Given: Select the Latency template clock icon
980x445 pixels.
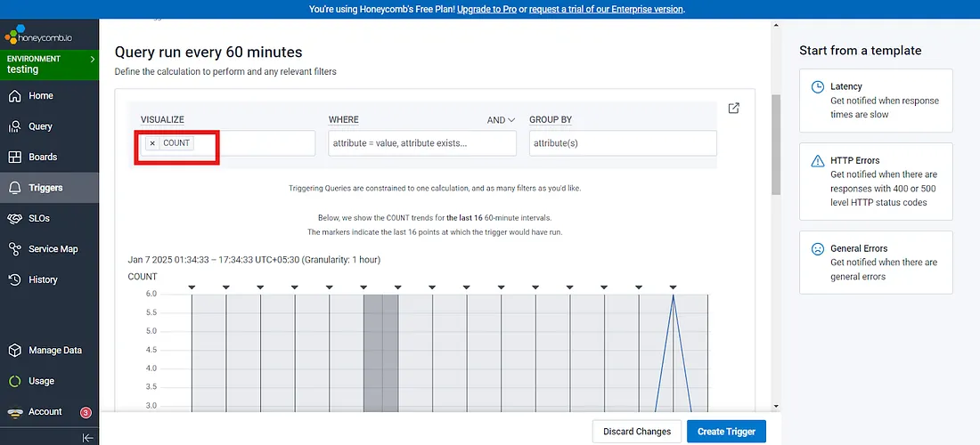Looking at the screenshot, I should click(817, 87).
